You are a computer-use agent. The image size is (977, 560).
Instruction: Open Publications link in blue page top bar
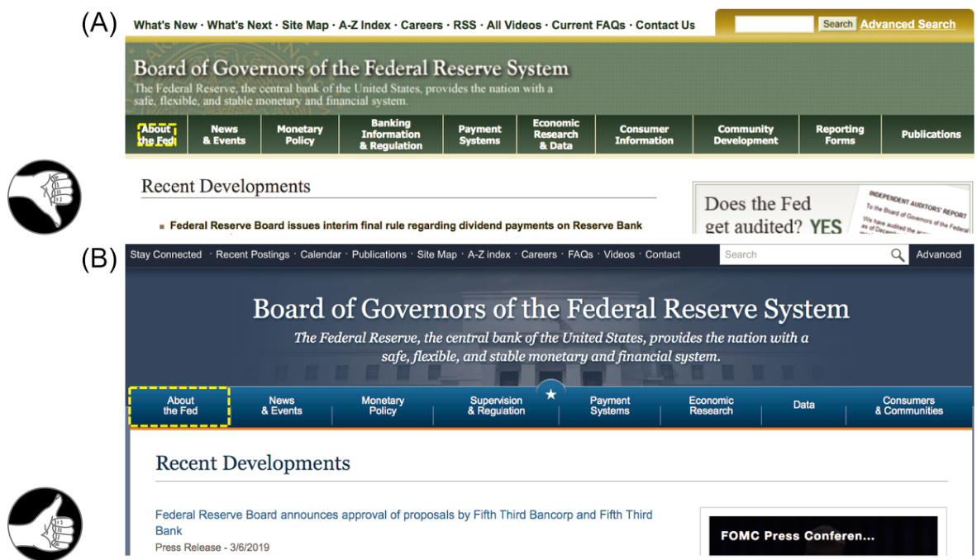coord(379,254)
